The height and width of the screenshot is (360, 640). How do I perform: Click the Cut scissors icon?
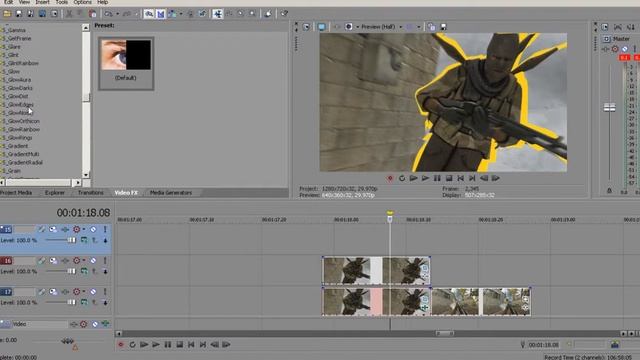pos(69,14)
